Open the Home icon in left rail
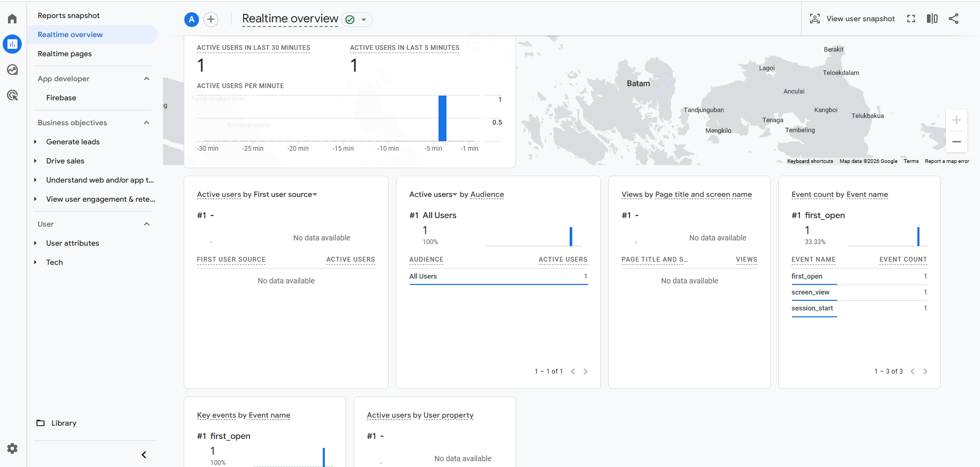 (x=12, y=19)
